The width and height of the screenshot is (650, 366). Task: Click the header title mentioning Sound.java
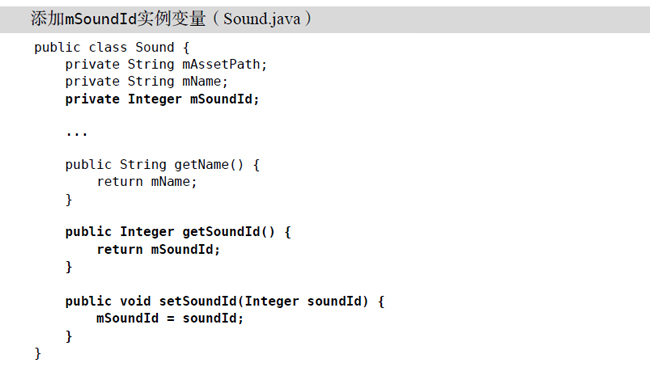pos(171,19)
